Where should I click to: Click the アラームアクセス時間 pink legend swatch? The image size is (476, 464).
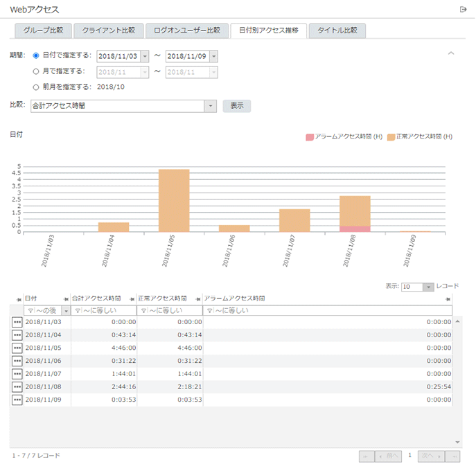coord(309,137)
